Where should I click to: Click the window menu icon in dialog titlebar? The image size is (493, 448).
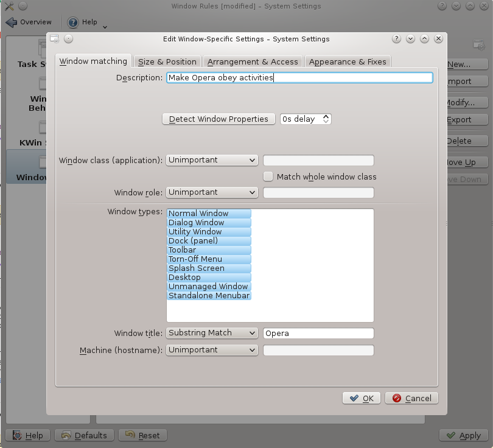point(55,38)
